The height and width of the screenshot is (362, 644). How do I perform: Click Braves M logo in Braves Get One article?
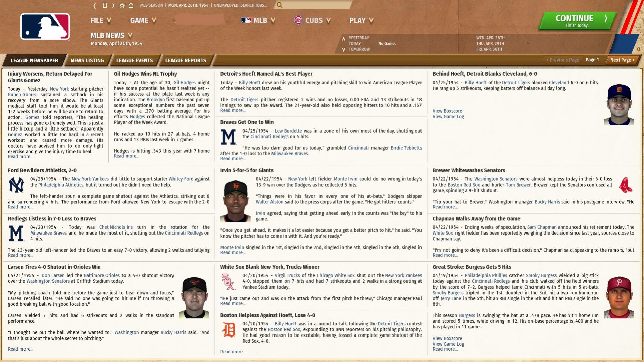[229, 137]
